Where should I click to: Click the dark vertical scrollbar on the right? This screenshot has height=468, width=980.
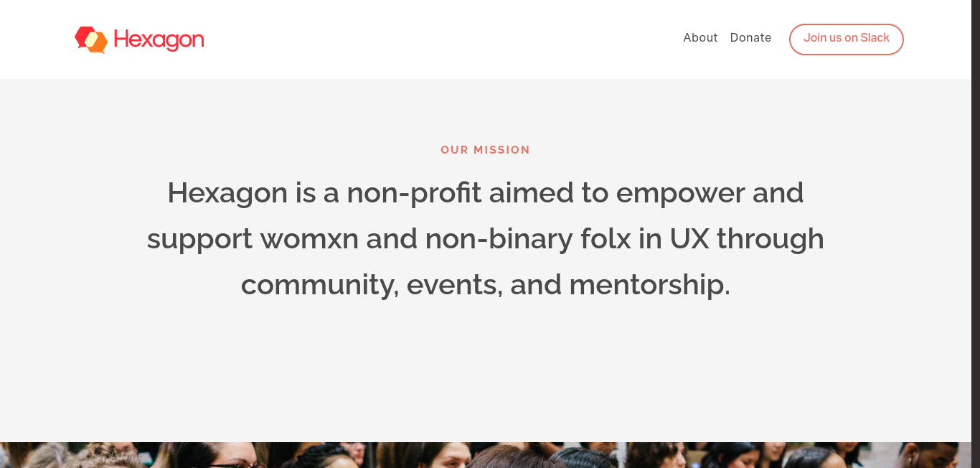[976, 234]
